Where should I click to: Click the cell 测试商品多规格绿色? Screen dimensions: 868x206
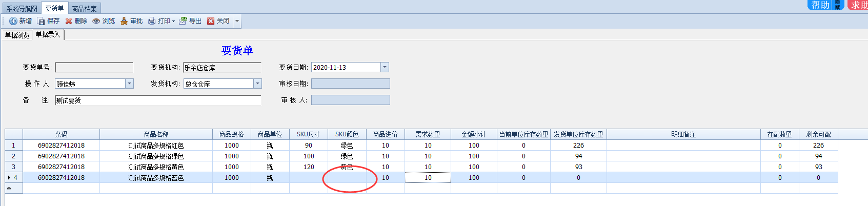(156, 156)
